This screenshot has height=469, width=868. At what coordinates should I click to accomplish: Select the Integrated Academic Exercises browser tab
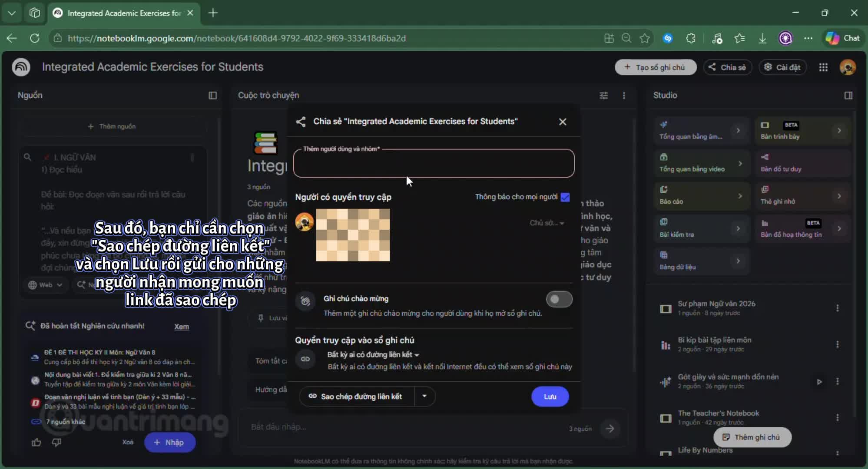[x=124, y=13]
